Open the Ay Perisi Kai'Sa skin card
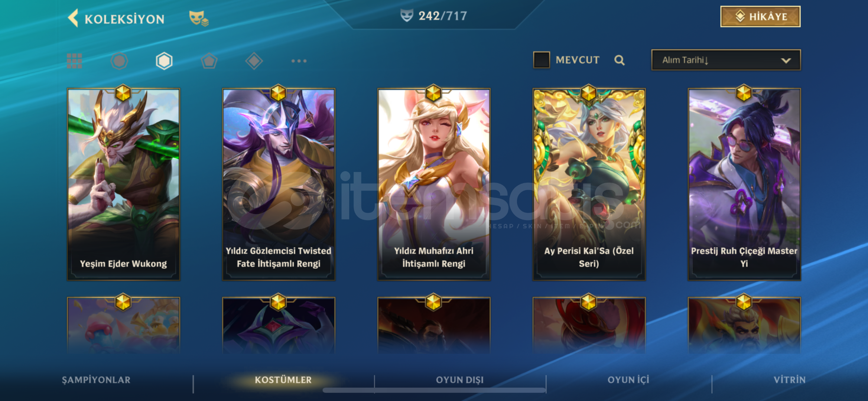 click(x=589, y=184)
